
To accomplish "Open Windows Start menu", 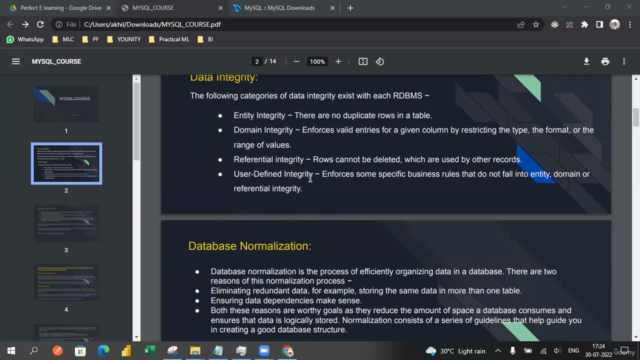I will tap(11, 351).
